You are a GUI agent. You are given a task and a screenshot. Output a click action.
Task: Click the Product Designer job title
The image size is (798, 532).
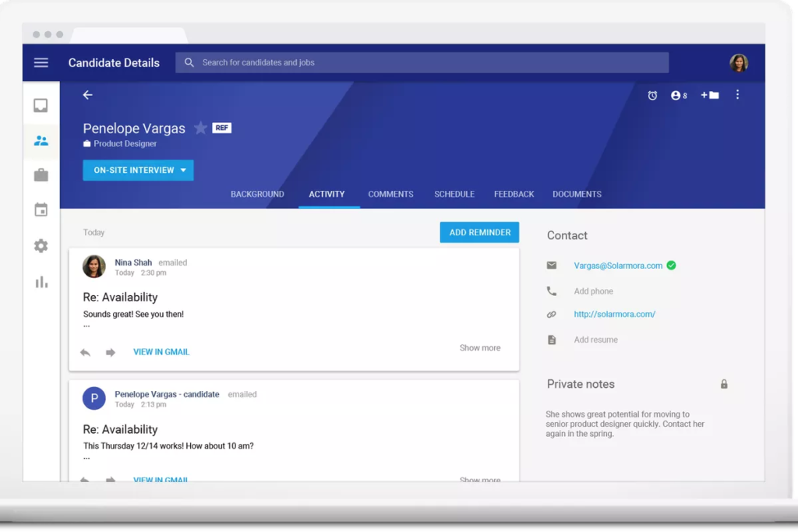coord(125,144)
